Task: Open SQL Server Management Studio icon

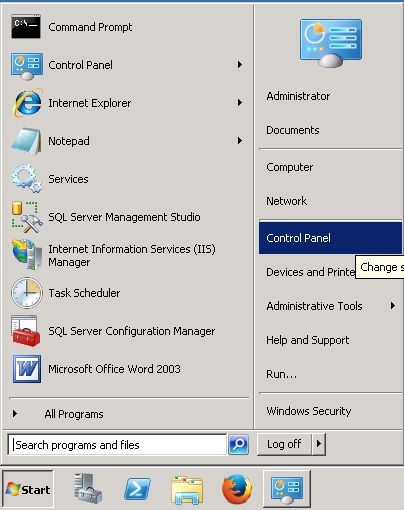Action: click(27, 217)
